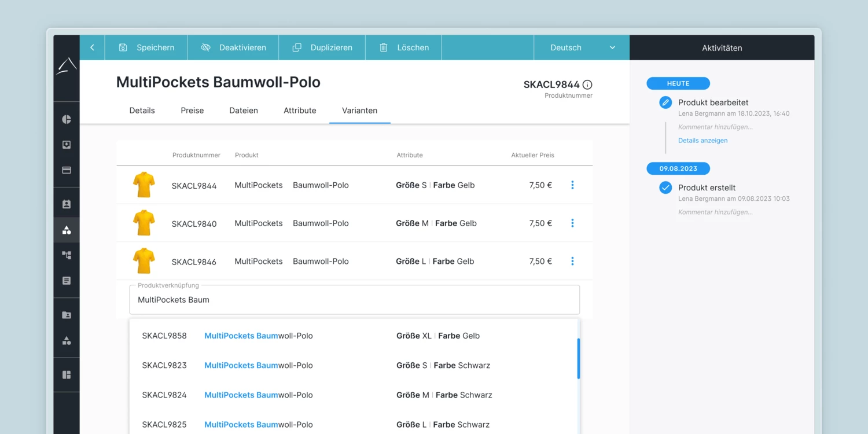Open the pie chart dashboard icon in the sidebar

click(67, 119)
